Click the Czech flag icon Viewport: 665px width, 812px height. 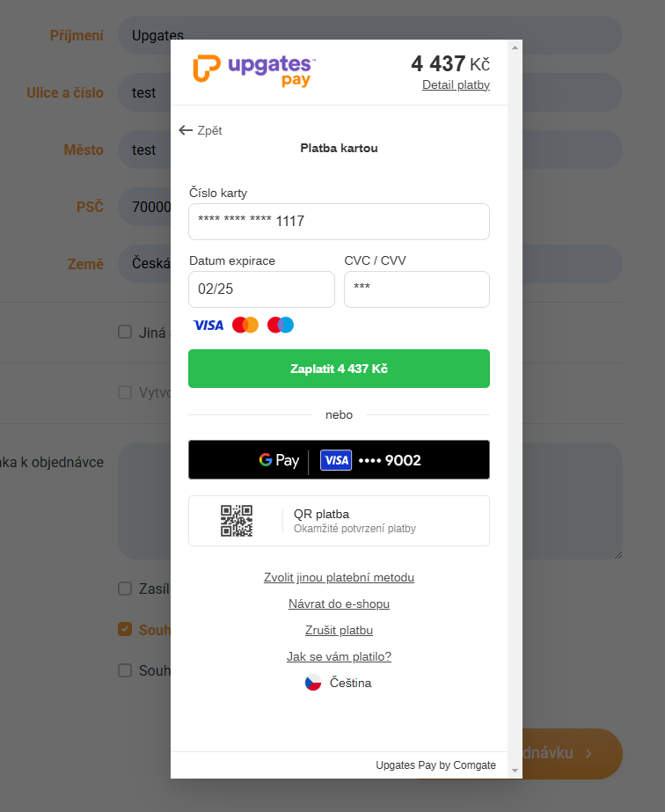[x=313, y=683]
